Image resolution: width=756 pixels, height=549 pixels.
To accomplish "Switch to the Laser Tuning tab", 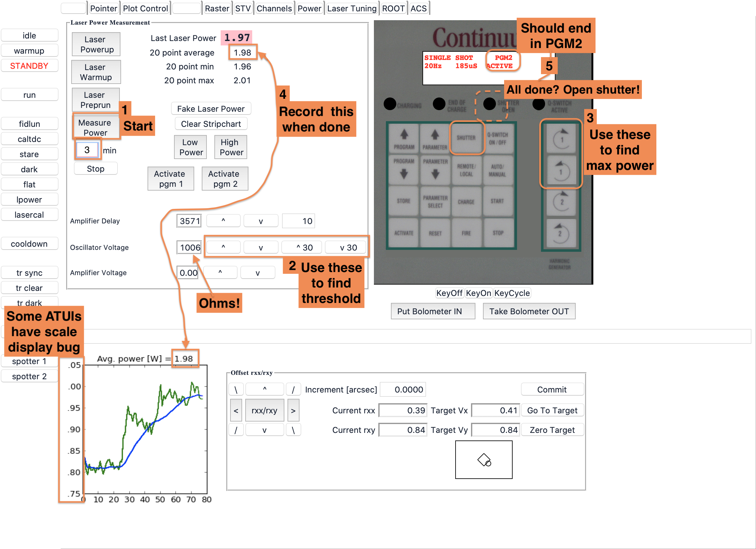I will 352,8.
